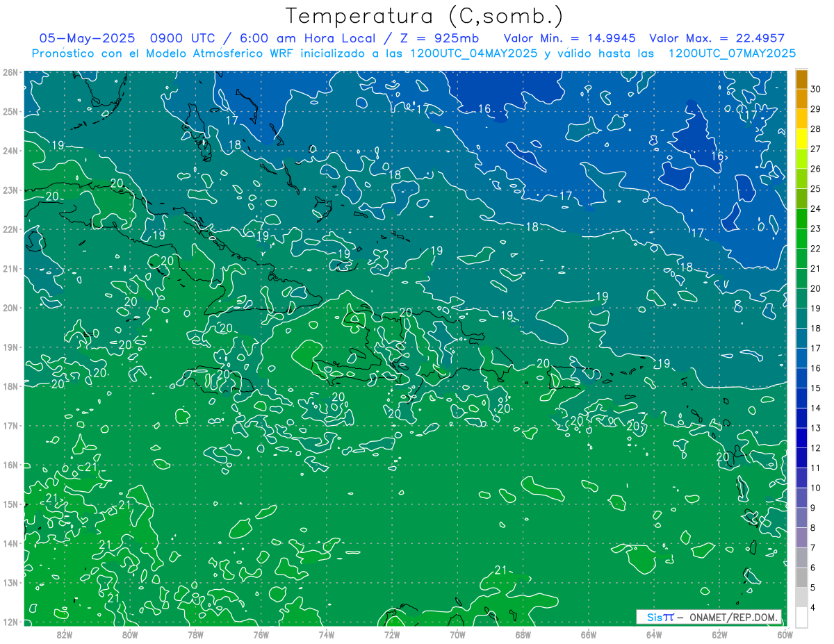Image resolution: width=834 pixels, height=644 pixels.
Task: Click the color scale label "14"
Action: (816, 408)
